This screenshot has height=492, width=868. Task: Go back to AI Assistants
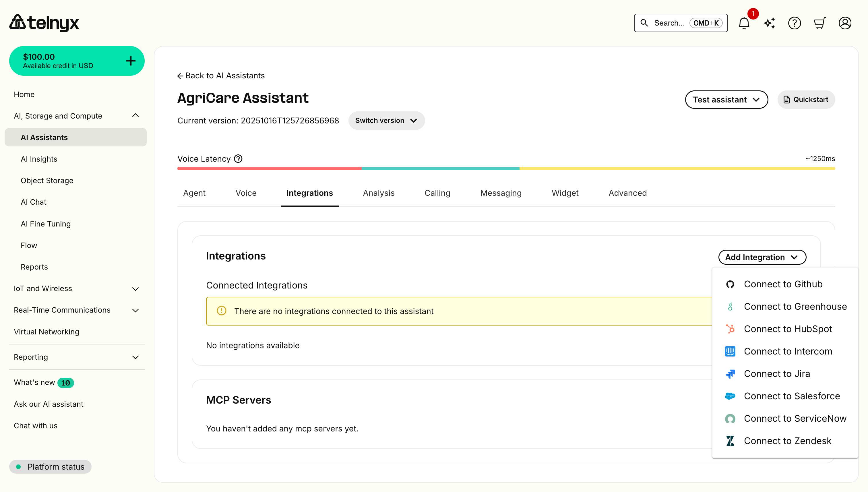coord(221,75)
